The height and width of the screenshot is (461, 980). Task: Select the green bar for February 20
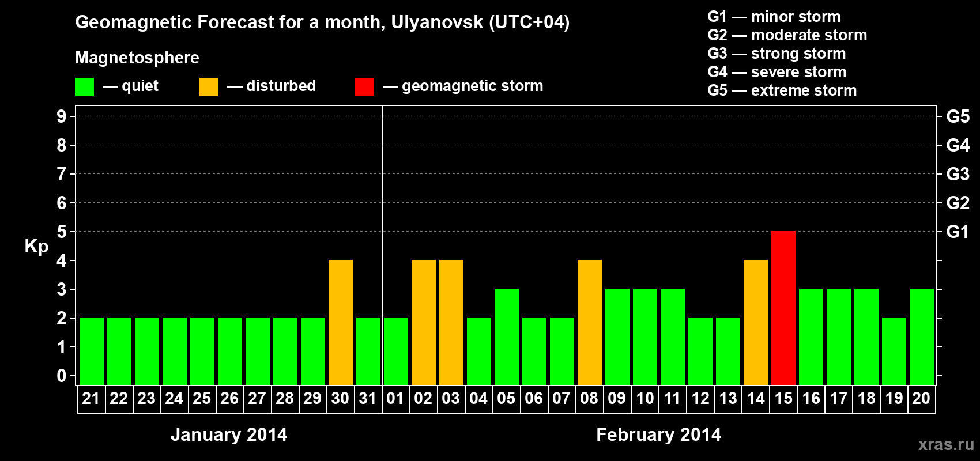point(922,337)
